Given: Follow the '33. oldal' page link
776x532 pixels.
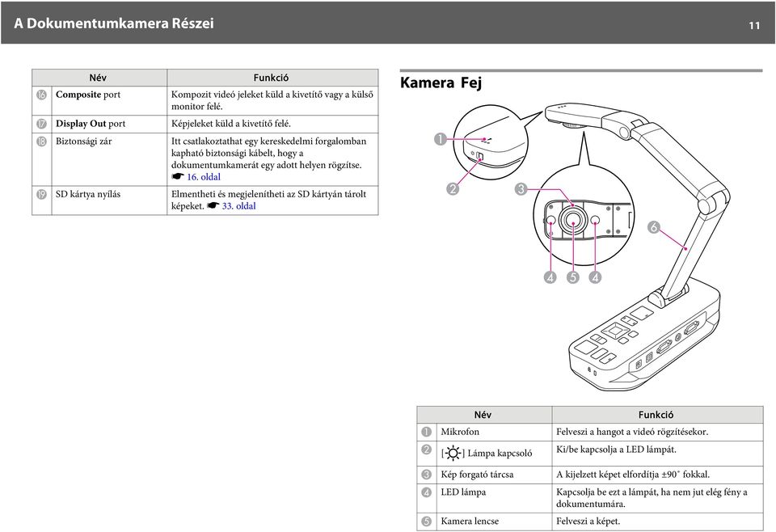Looking at the screenshot, I should [238, 206].
